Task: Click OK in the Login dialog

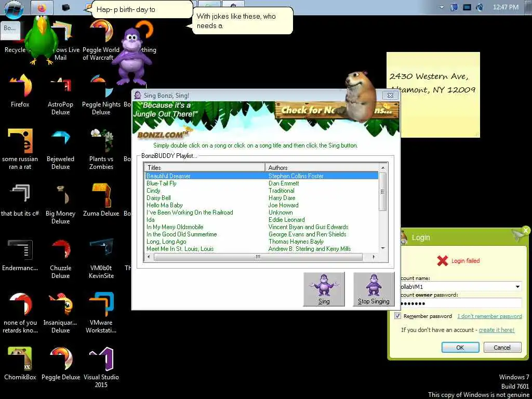Action: pos(460,348)
